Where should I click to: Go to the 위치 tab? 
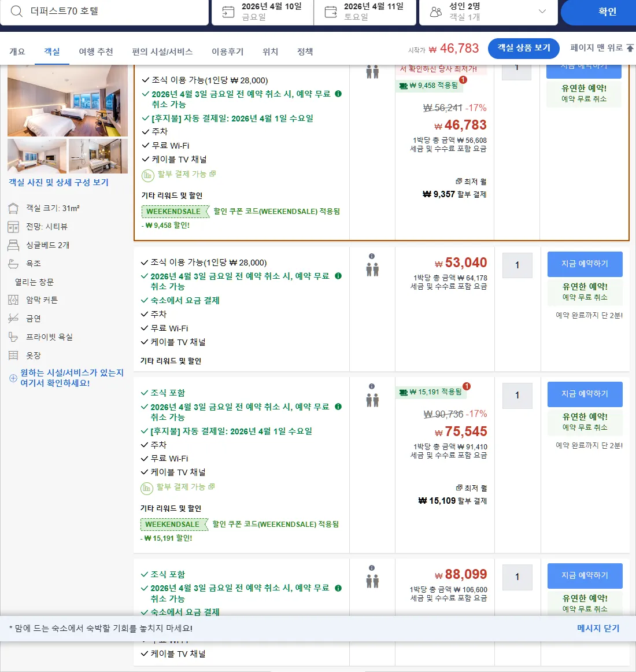tap(271, 51)
